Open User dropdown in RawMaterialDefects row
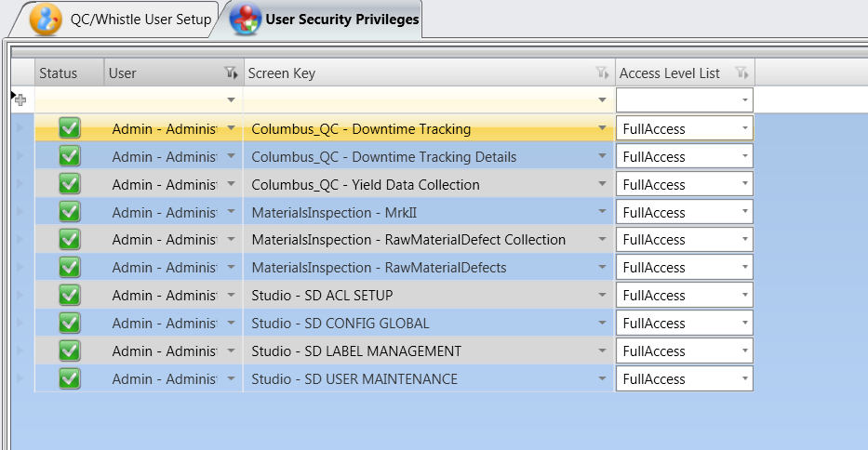This screenshot has width=868, height=450. 231,268
